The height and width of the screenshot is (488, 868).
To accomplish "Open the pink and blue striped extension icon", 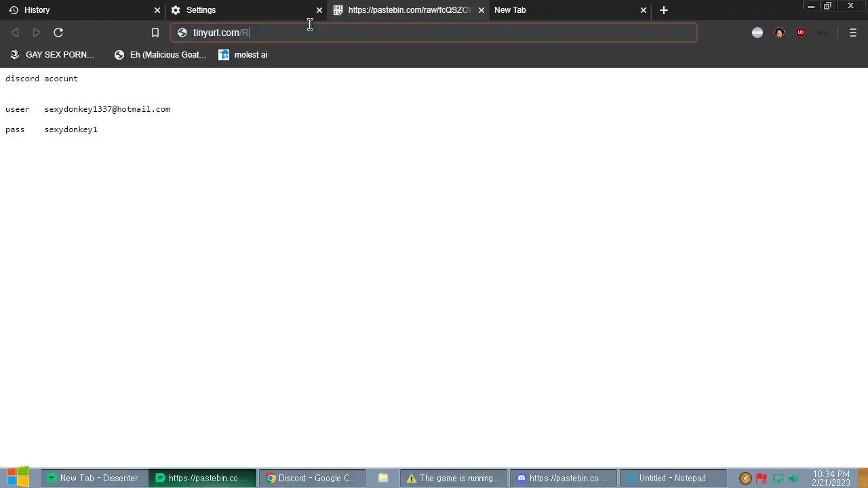I will click(757, 33).
